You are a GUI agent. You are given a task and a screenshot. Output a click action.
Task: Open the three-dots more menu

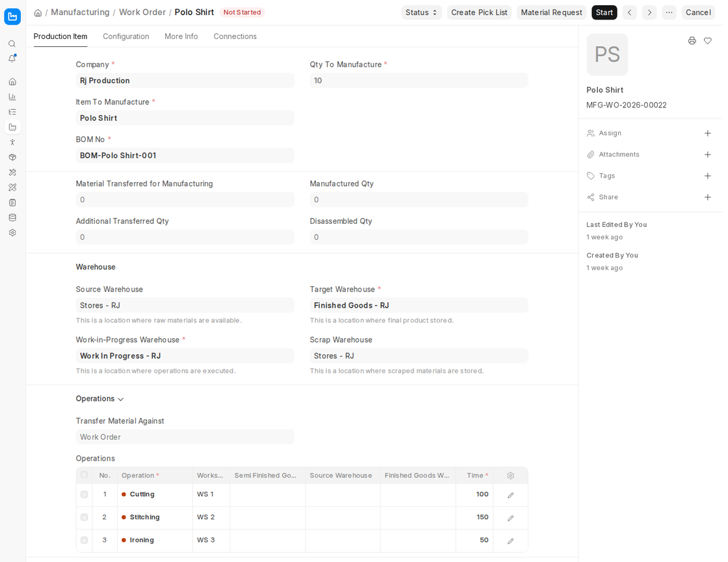coord(669,12)
